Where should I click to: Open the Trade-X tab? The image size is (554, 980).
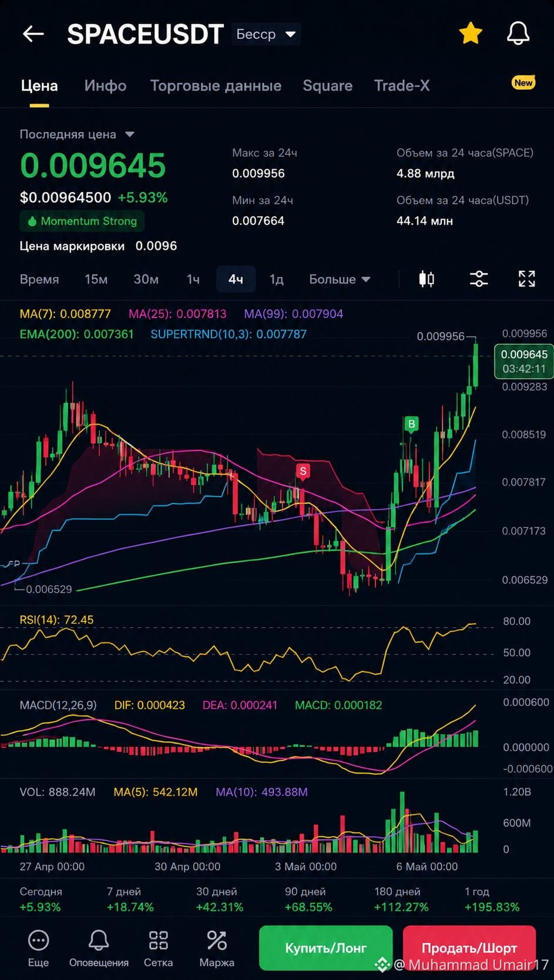click(402, 86)
